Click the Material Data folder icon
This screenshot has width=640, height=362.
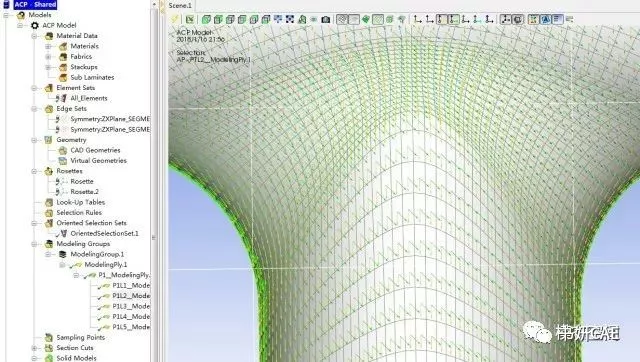pos(49,36)
